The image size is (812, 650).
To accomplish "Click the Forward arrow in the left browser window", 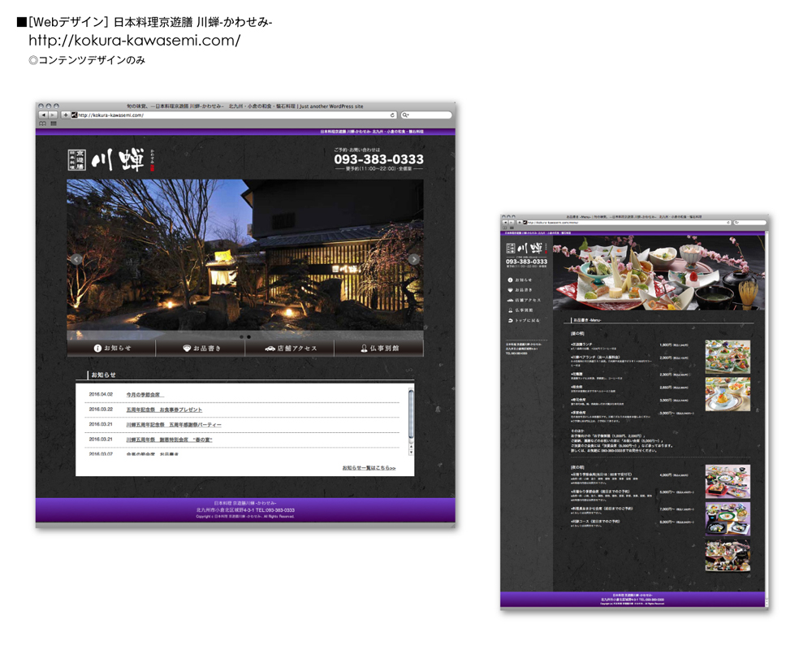I will (x=52, y=115).
